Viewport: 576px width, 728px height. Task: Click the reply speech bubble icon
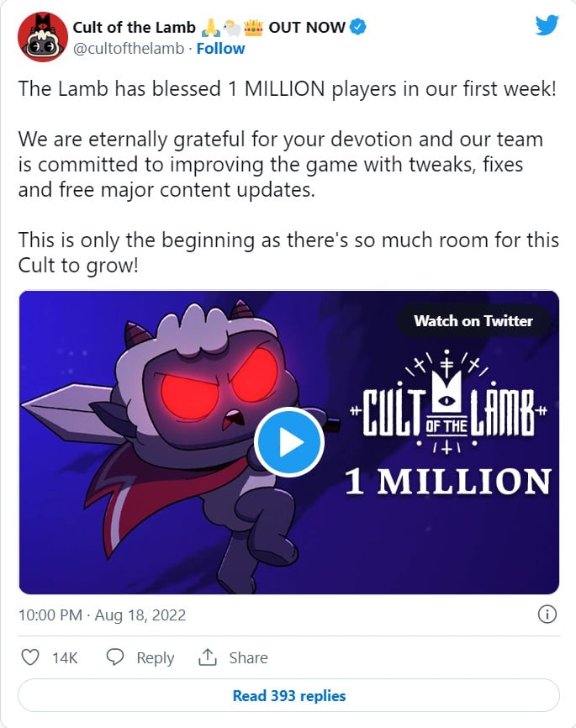(x=115, y=657)
